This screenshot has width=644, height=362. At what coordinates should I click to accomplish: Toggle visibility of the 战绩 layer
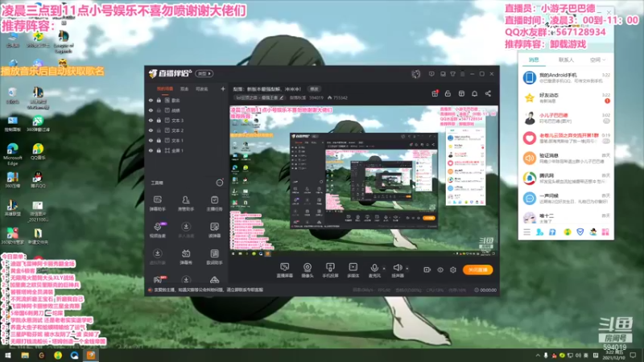pyautogui.click(x=151, y=110)
